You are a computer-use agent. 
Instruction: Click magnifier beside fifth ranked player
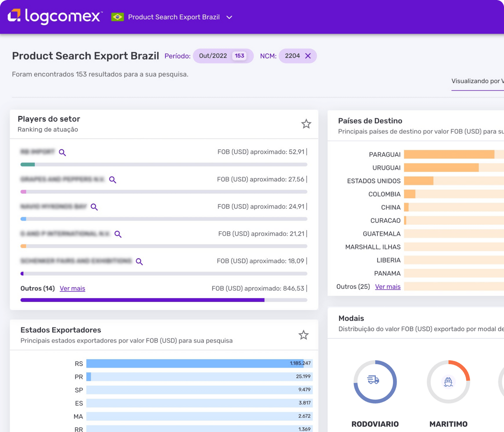(x=139, y=261)
